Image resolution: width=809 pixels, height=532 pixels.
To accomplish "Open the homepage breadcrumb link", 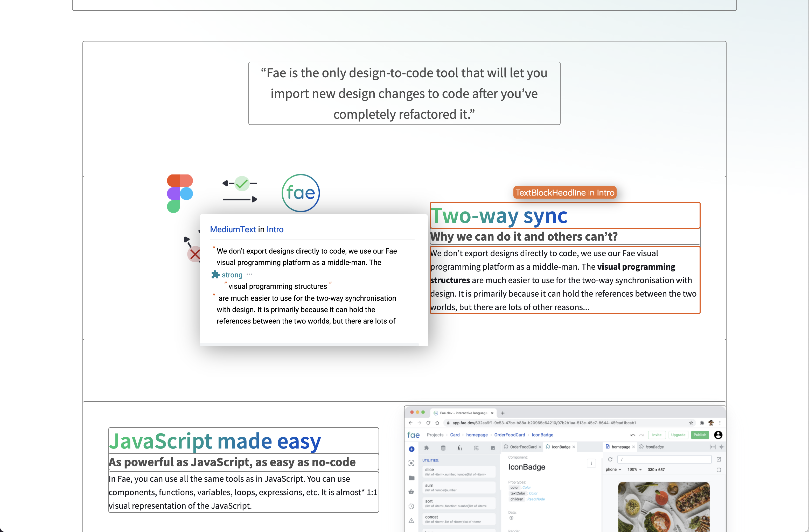I will click(x=477, y=435).
